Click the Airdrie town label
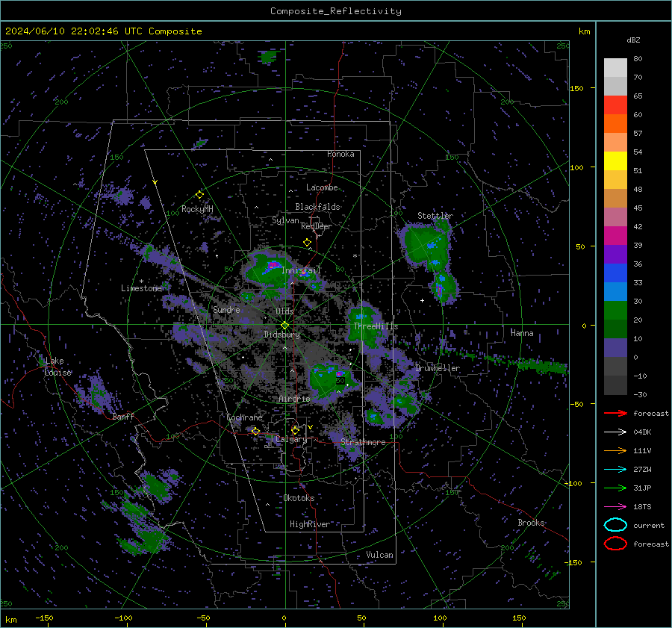This screenshot has height=628, width=672. (x=294, y=399)
